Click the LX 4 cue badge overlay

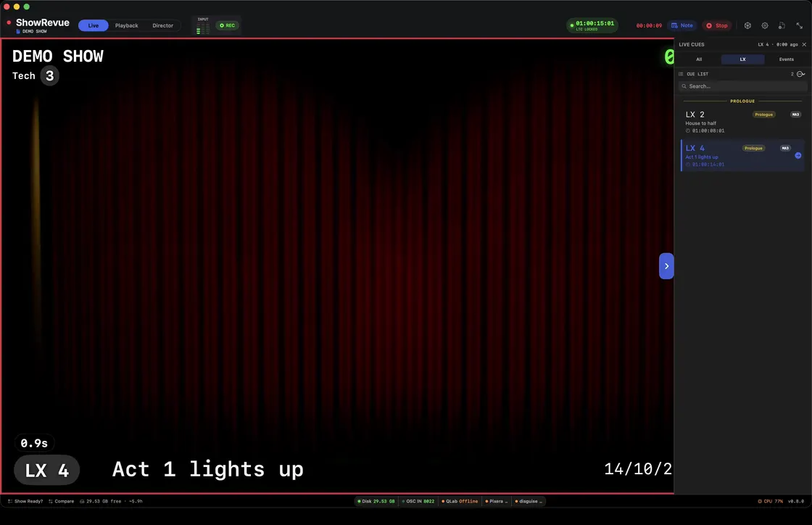point(46,470)
